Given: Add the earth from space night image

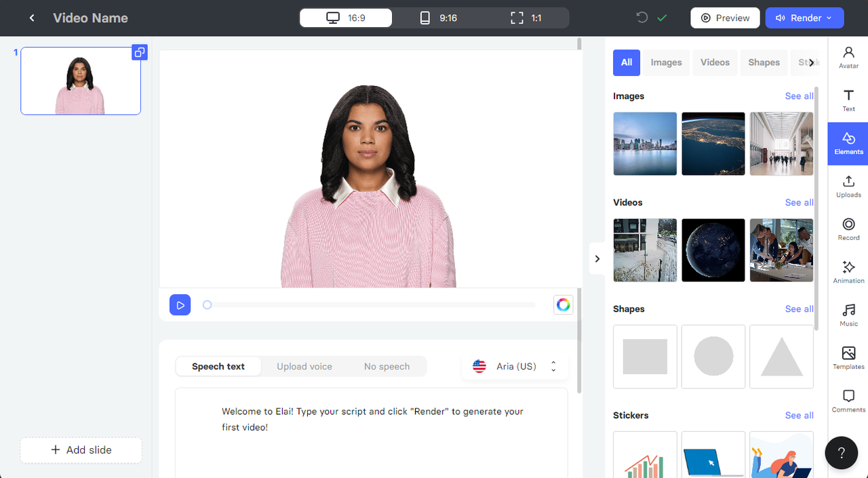Looking at the screenshot, I should [713, 144].
